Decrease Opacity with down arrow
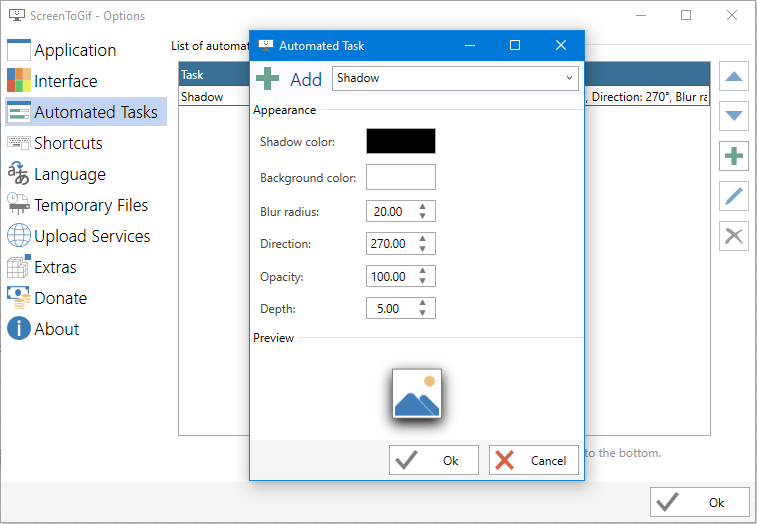This screenshot has width=757, height=524. (x=422, y=281)
